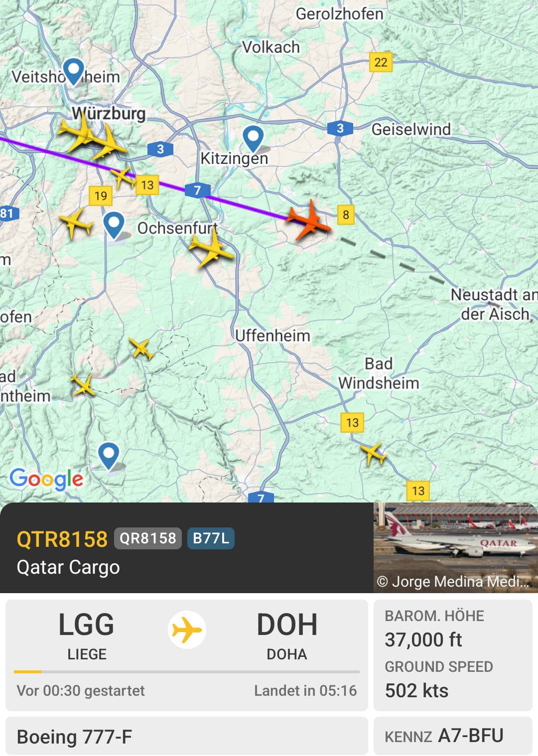Click the Google logo on the map
This screenshot has height=756, width=538.
[46, 479]
